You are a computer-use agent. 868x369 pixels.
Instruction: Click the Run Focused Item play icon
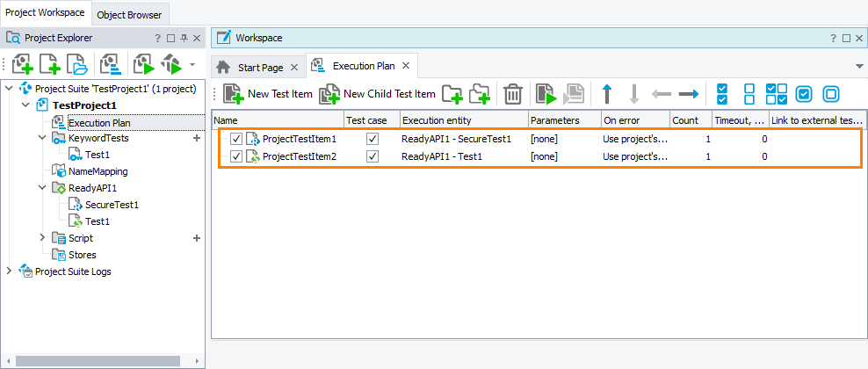(x=546, y=94)
